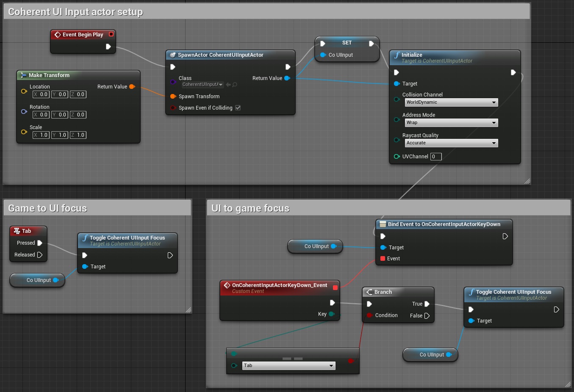Click the Target pin on left Toggle Focus node

tap(85, 267)
